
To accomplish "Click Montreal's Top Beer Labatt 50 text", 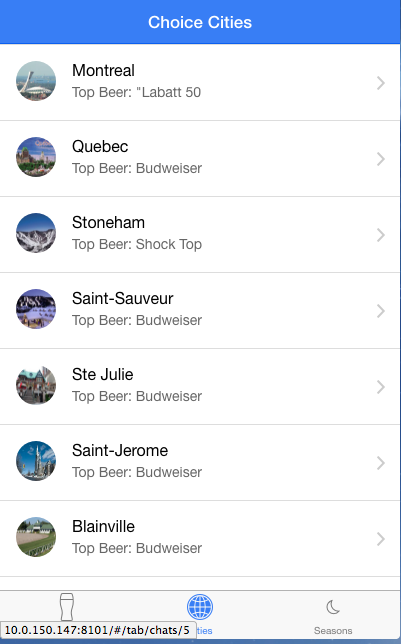I will pos(136,92).
